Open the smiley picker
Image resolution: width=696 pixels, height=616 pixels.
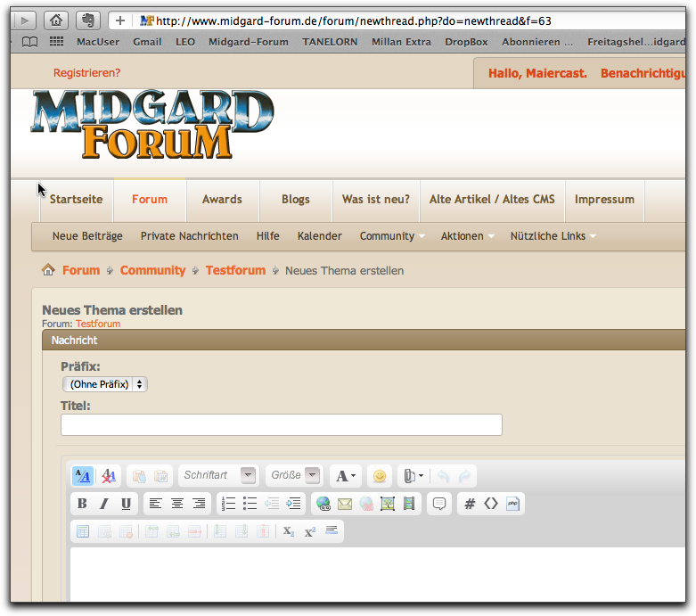[379, 476]
